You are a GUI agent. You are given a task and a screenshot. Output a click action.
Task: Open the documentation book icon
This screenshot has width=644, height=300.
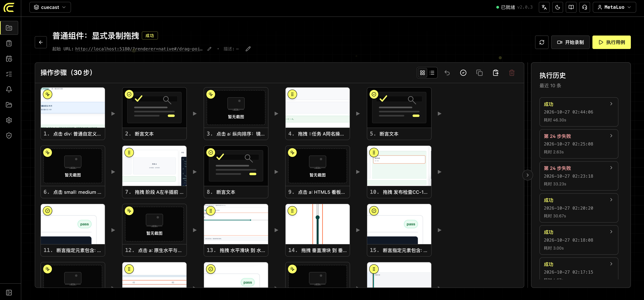tap(571, 7)
